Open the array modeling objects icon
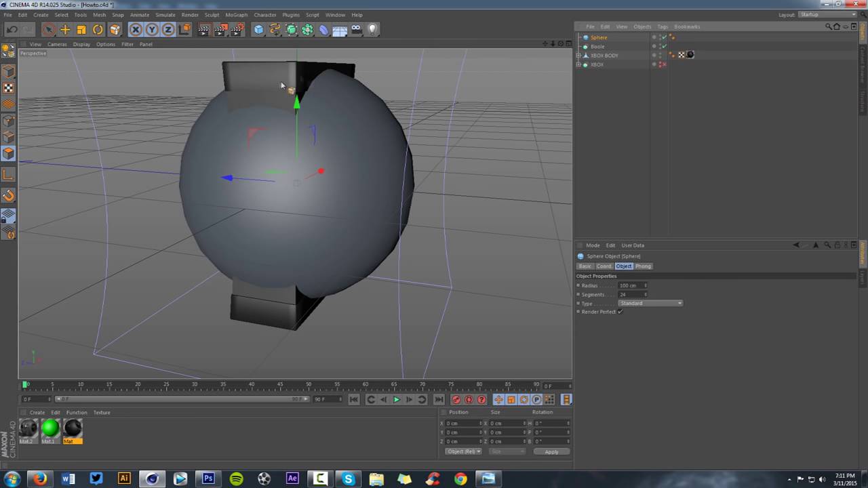The width and height of the screenshot is (868, 488). (308, 29)
